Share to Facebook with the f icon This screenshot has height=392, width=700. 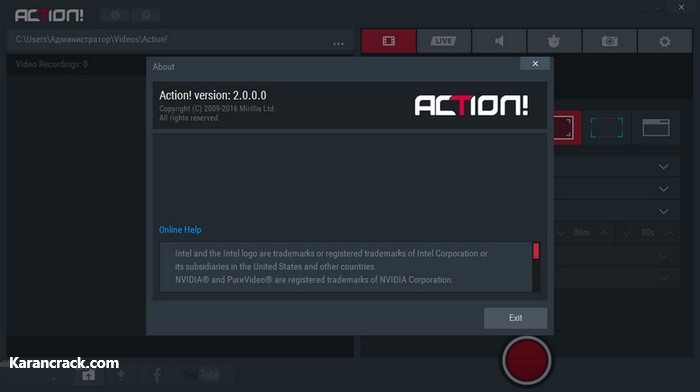157,375
